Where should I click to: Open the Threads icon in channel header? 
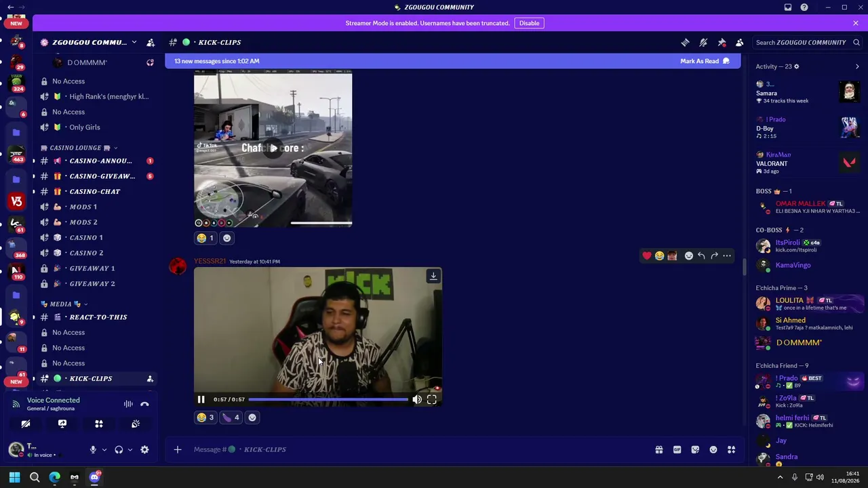pyautogui.click(x=685, y=42)
